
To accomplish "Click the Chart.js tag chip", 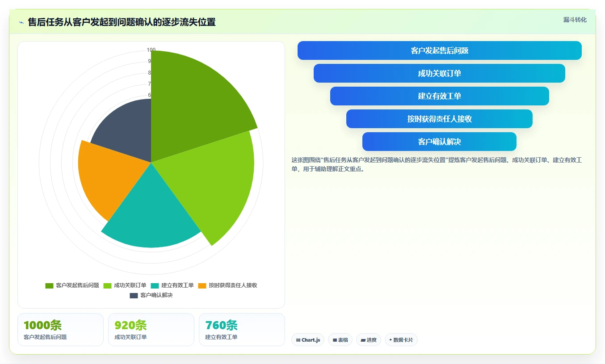I will point(308,340).
